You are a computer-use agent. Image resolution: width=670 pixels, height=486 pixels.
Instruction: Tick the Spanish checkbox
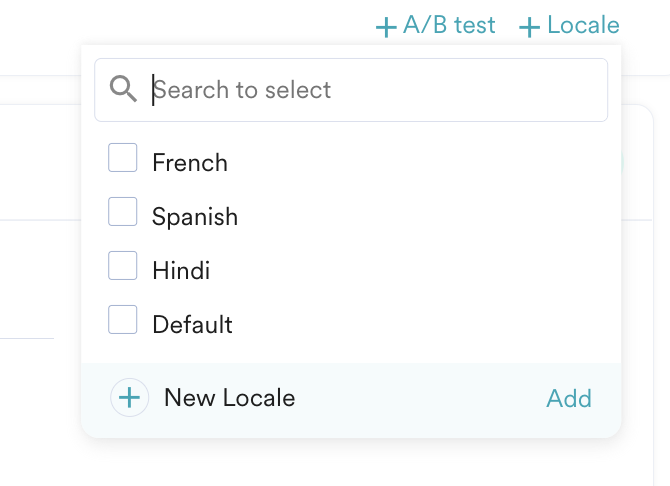pos(123,212)
